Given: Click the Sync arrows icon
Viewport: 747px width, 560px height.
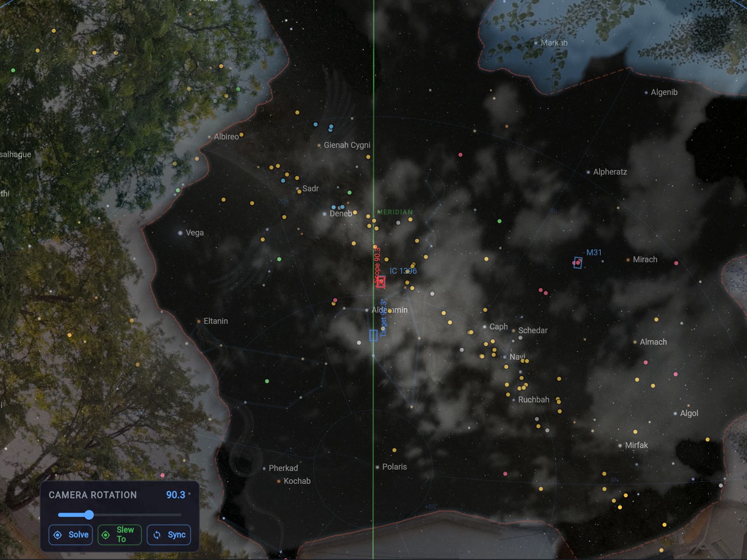Looking at the screenshot, I should [x=157, y=535].
